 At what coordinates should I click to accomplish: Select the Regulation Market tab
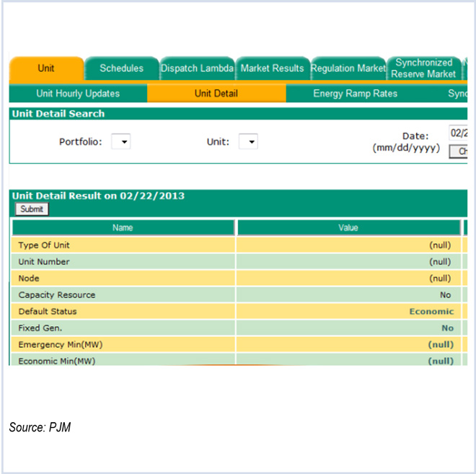pos(348,69)
